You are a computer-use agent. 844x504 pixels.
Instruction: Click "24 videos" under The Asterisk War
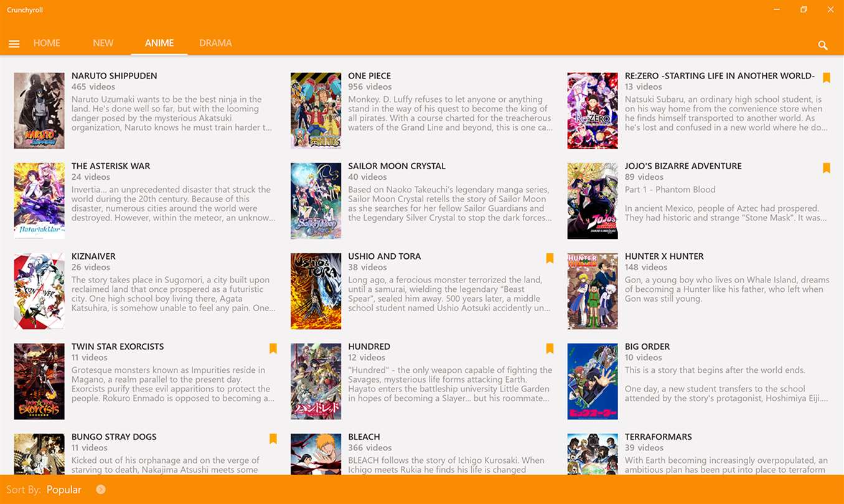click(x=90, y=177)
